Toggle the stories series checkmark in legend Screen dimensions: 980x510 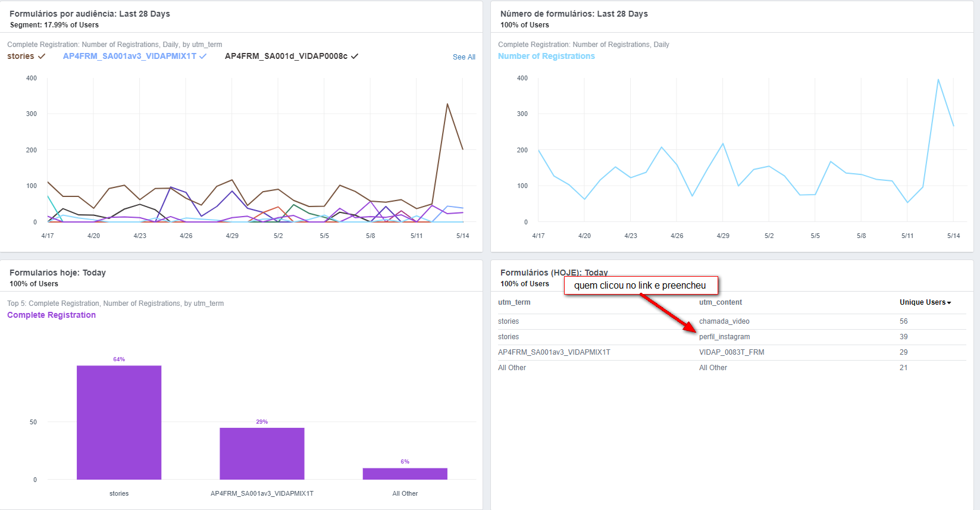[x=41, y=57]
